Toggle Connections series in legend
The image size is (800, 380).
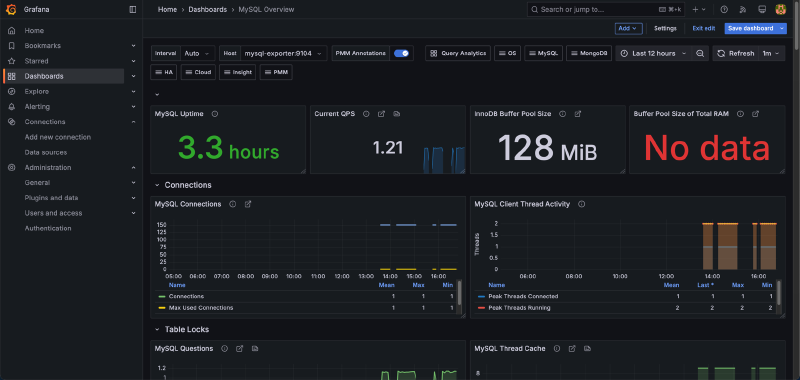point(186,296)
